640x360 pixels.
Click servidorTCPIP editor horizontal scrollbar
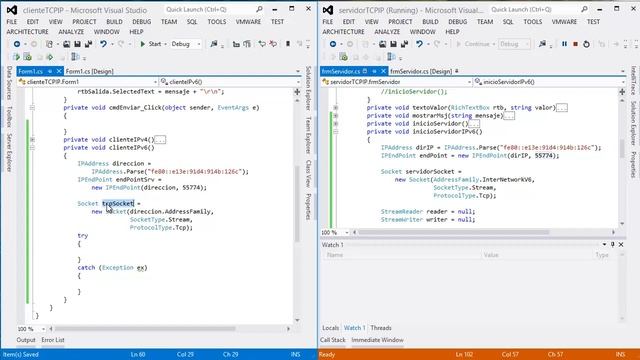(454, 232)
